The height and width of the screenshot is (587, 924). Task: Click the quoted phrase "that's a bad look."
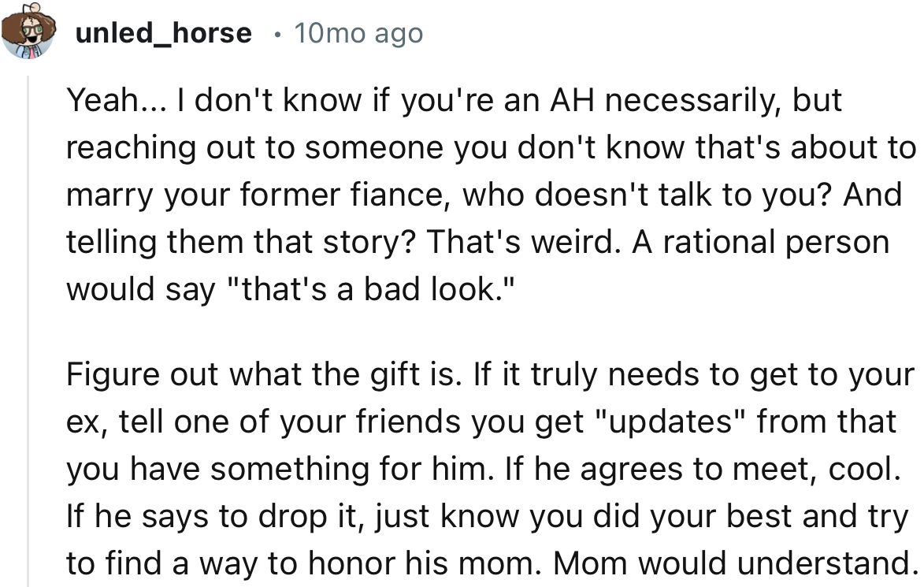tap(370, 289)
